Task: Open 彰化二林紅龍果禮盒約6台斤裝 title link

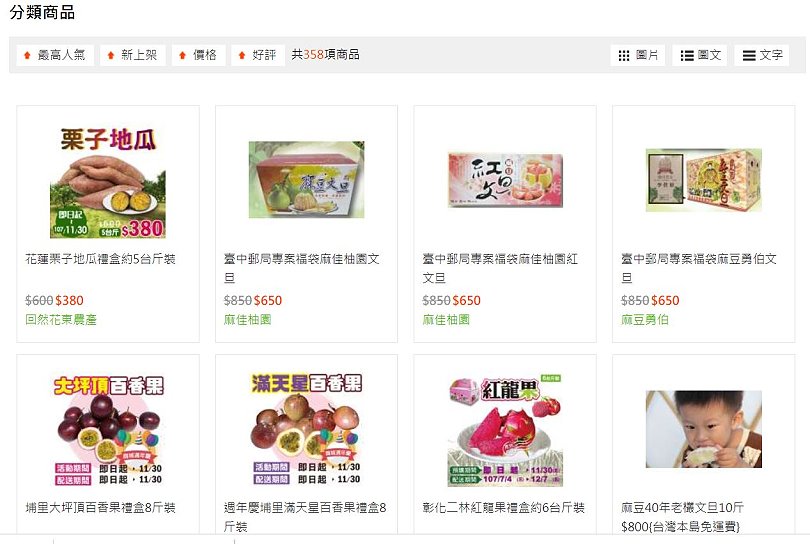Action: [503, 508]
